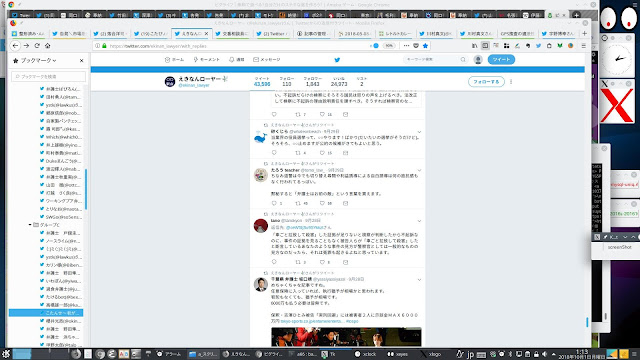
Task: Switch to the 整形済み first Firefox tab
Action: point(29,33)
